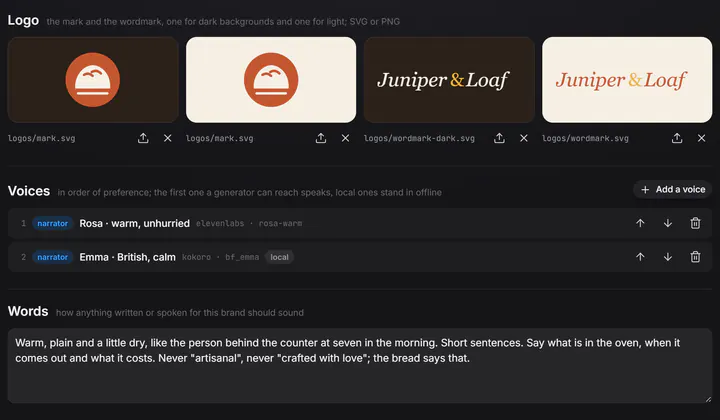Image resolution: width=720 pixels, height=420 pixels.
Task: Delete the Emma voice
Action: click(695, 257)
